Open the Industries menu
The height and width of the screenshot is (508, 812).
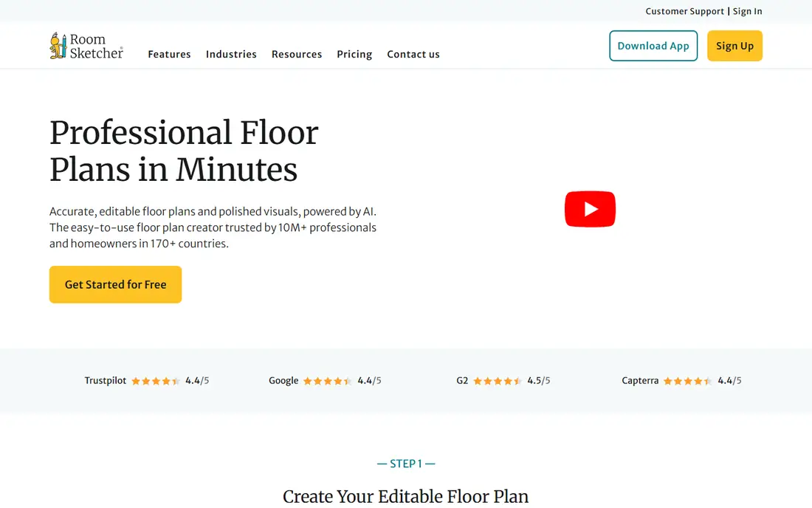231,55
